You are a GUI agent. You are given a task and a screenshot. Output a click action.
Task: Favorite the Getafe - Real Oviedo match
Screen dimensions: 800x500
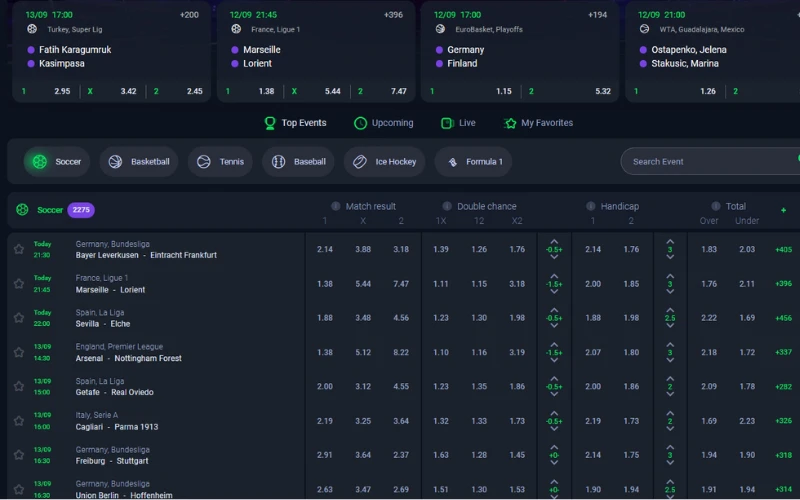click(19, 386)
